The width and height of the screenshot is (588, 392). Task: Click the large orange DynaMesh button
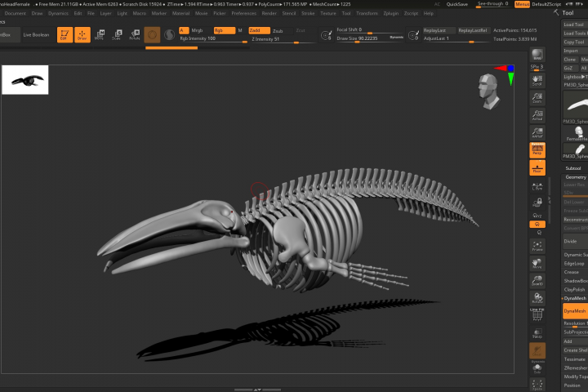(575, 311)
